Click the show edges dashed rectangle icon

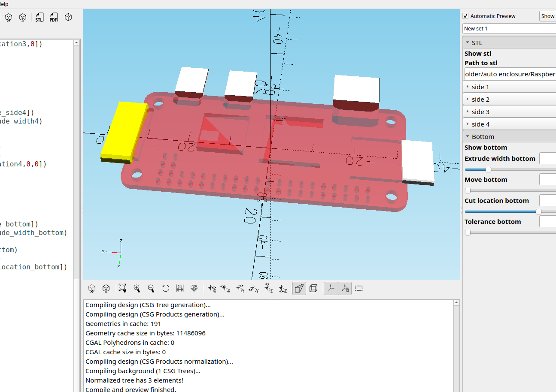[x=359, y=288]
